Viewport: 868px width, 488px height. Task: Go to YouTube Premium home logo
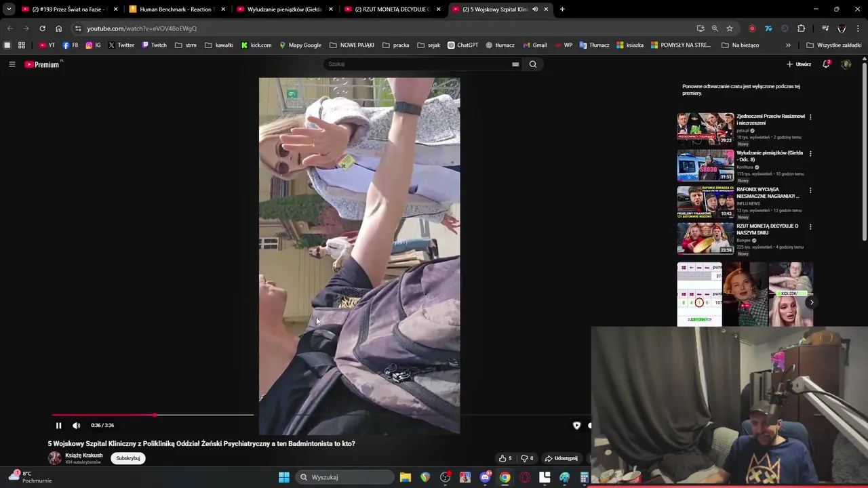(42, 64)
